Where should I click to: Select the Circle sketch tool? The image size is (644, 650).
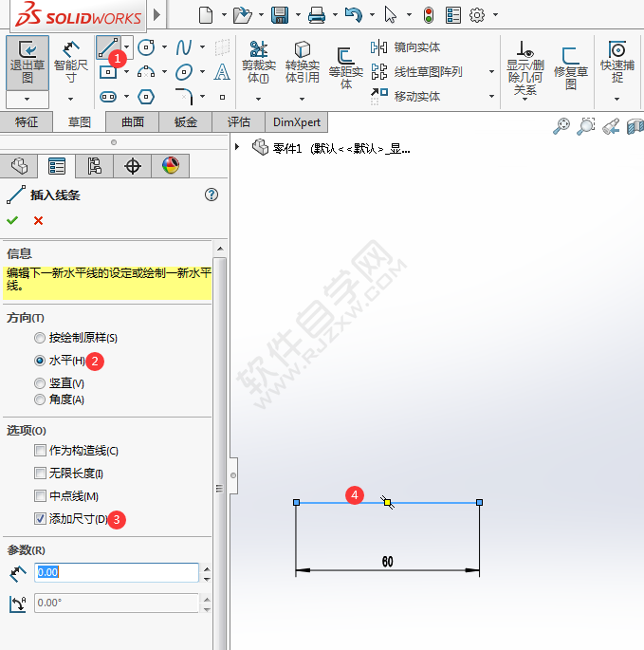click(x=146, y=47)
